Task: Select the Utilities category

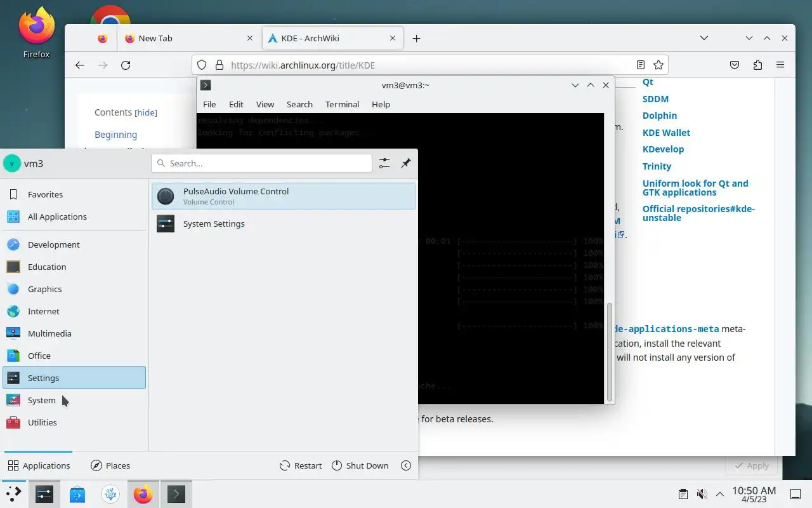Action: (x=74, y=422)
